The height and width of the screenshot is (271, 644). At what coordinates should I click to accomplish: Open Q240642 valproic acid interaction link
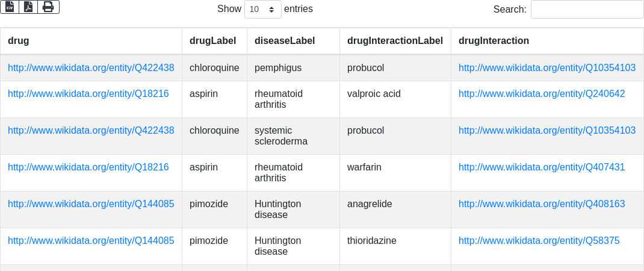tap(542, 94)
